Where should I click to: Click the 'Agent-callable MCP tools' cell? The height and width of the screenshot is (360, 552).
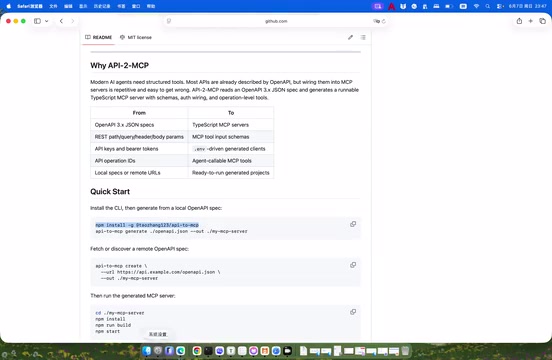pos(231,160)
